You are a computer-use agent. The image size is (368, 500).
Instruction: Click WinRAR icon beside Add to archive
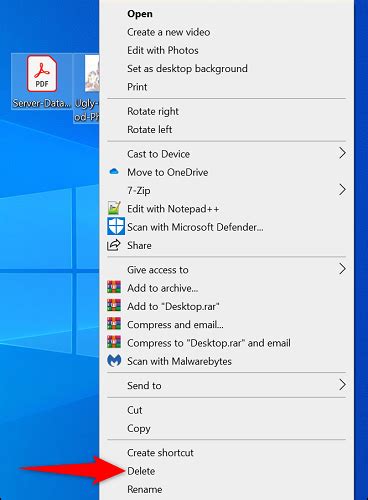(114, 287)
